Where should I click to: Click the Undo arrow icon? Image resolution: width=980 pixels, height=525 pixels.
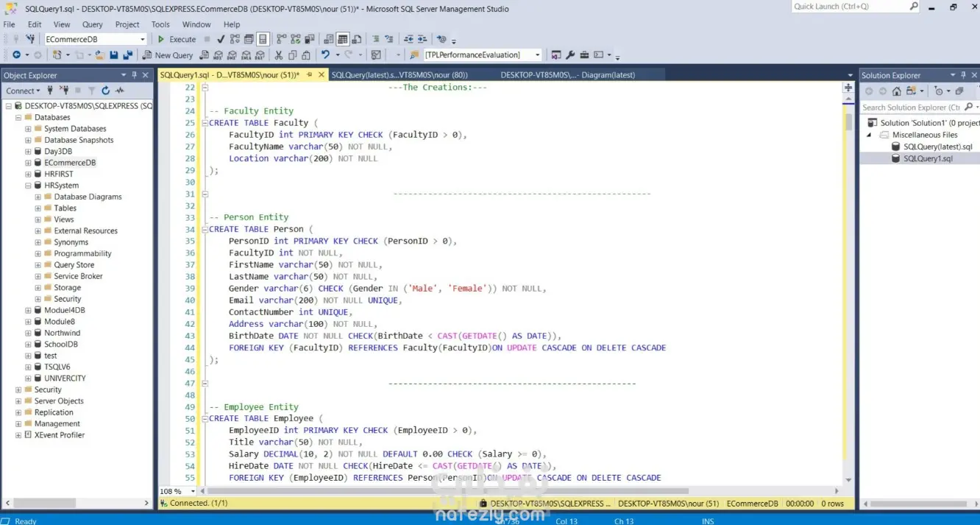point(325,55)
